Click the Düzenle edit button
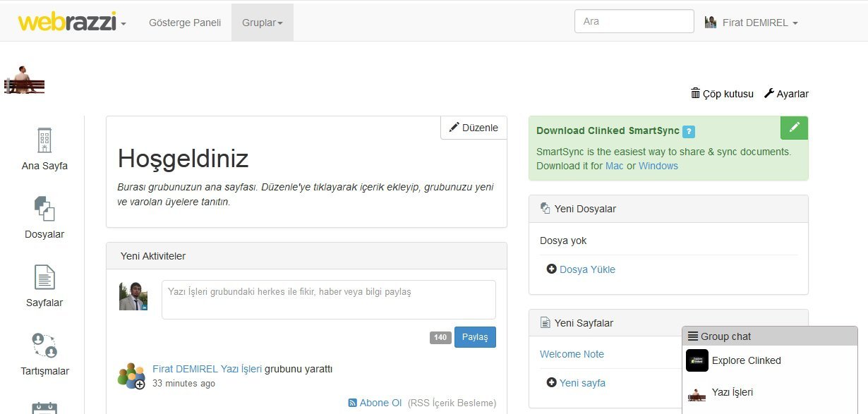Screen dimensions: 868x414 474,128
